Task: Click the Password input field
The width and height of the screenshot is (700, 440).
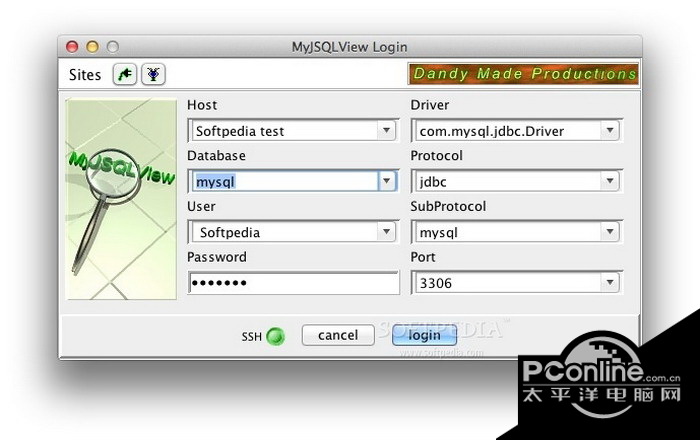Action: (x=293, y=282)
